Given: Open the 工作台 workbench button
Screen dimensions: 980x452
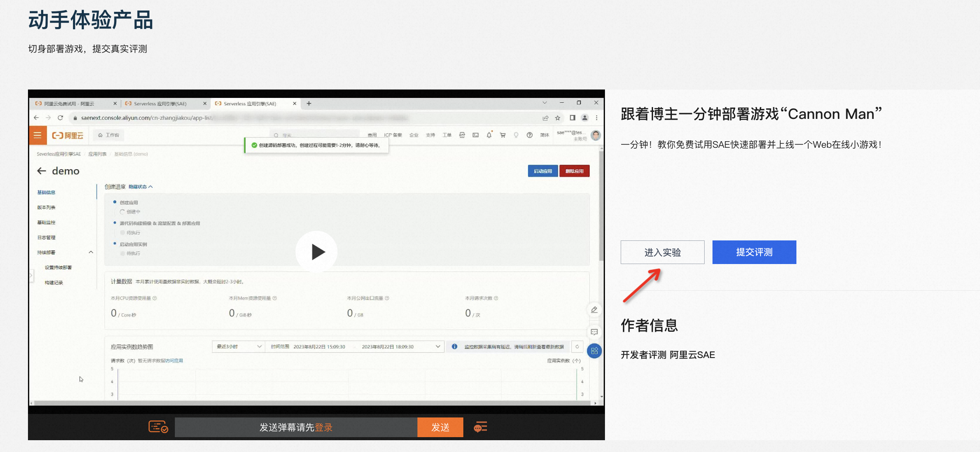Looking at the screenshot, I should pyautogui.click(x=109, y=135).
